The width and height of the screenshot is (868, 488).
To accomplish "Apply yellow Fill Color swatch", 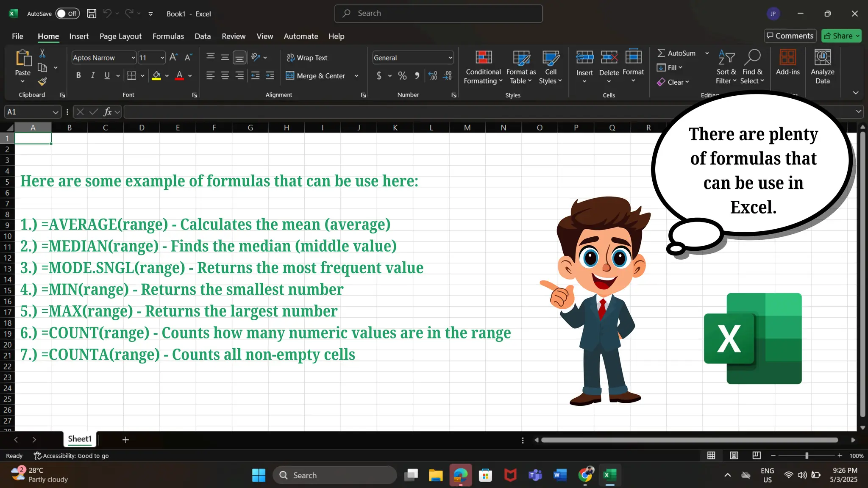I will click(156, 76).
